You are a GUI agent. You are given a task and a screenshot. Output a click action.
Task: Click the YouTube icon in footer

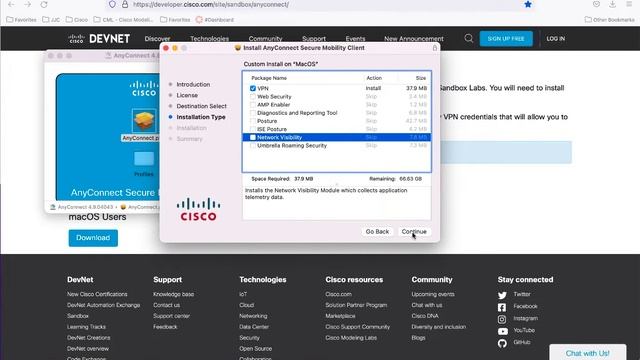502,331
